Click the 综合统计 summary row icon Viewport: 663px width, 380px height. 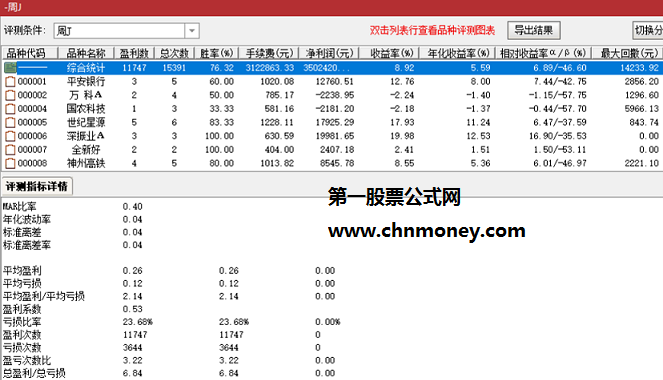[x=10, y=68]
